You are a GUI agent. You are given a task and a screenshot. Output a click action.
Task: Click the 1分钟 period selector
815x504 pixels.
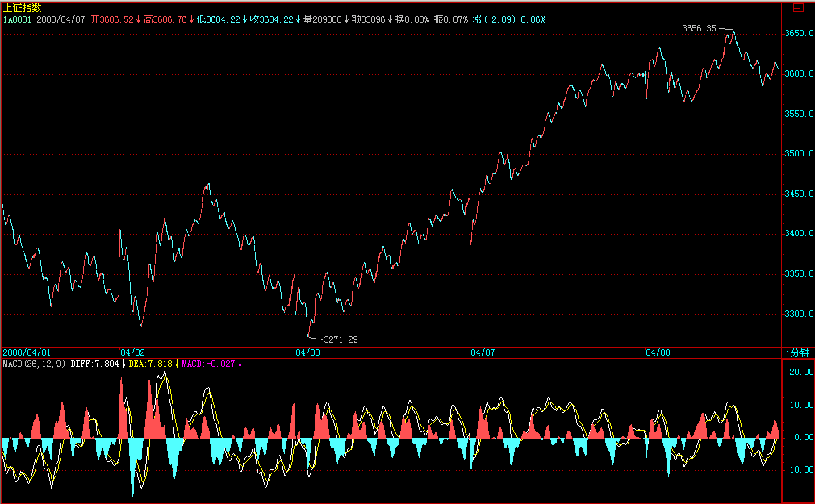[797, 352]
